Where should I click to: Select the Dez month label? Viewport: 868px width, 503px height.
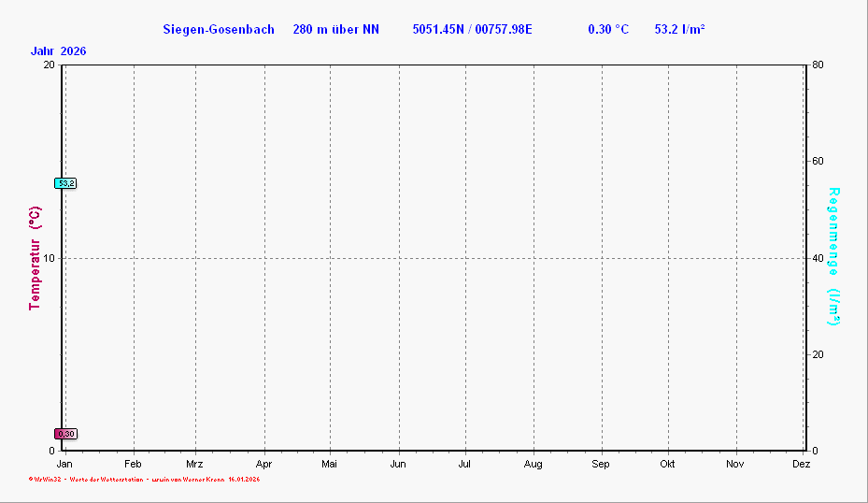(801, 464)
